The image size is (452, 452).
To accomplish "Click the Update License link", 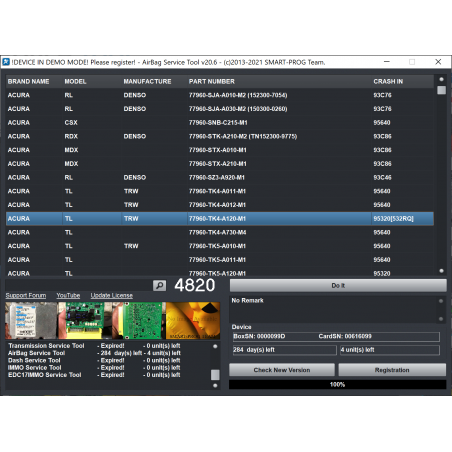I will click(112, 296).
